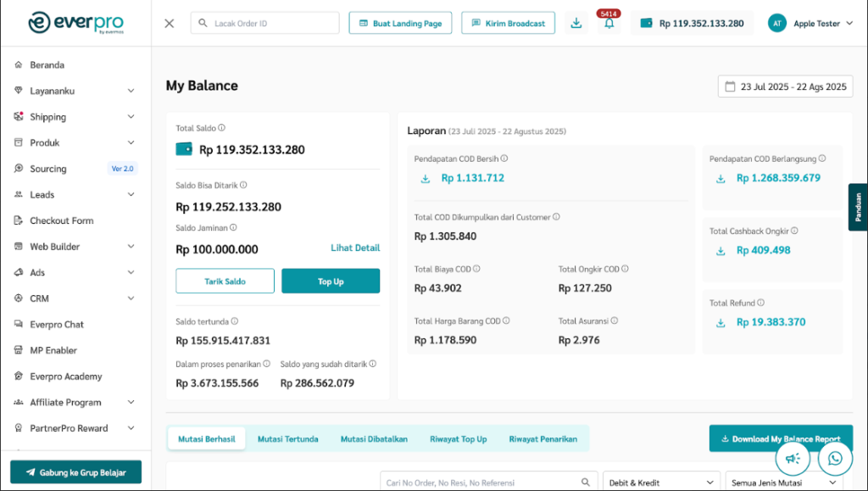Expand the Layananku sidebar menu
This screenshot has height=491, width=868.
pos(131,91)
